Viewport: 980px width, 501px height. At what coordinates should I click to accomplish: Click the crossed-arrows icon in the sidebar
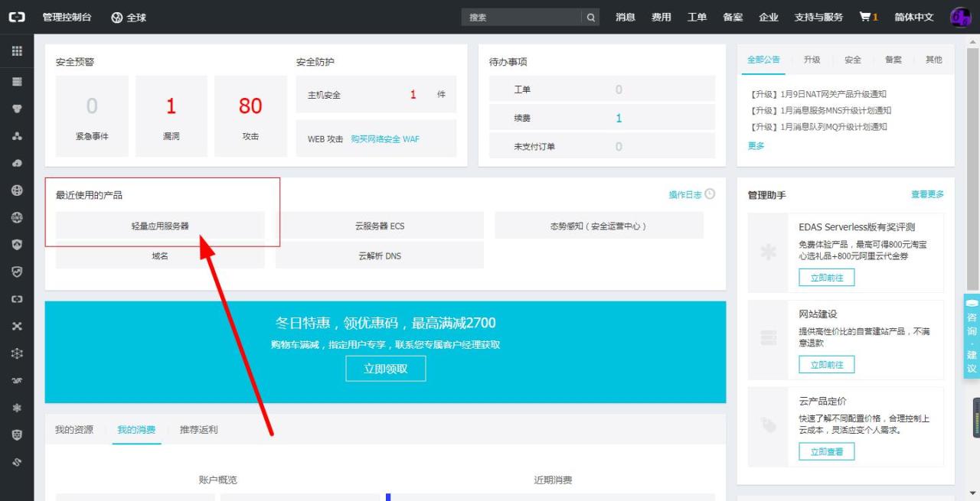[17, 326]
